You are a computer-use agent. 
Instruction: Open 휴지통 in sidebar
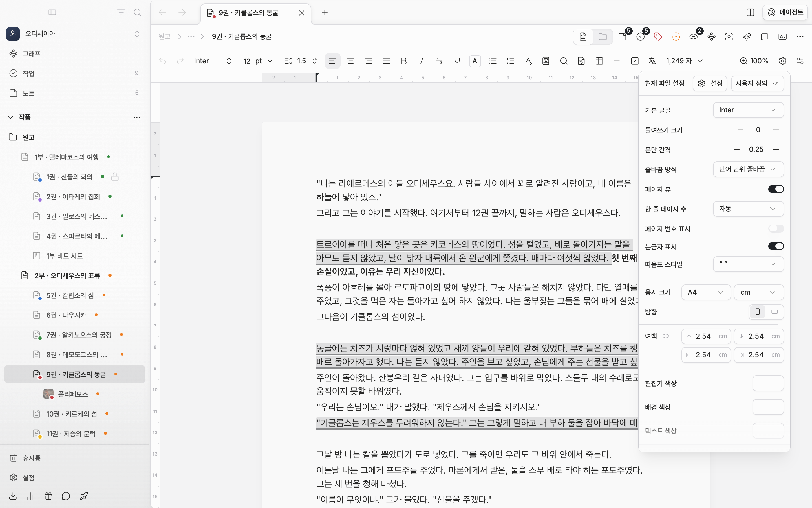coord(74,458)
